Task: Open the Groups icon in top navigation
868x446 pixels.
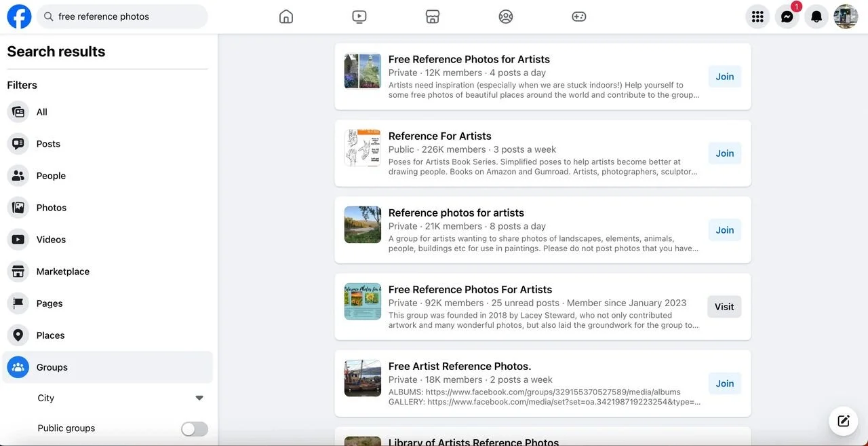Action: [x=506, y=16]
